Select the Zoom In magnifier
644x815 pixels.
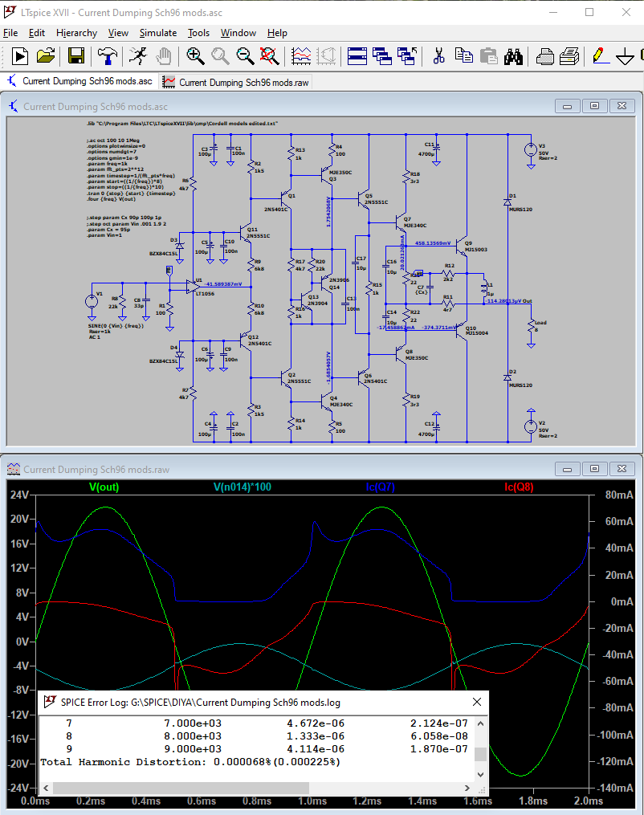pyautogui.click(x=195, y=56)
